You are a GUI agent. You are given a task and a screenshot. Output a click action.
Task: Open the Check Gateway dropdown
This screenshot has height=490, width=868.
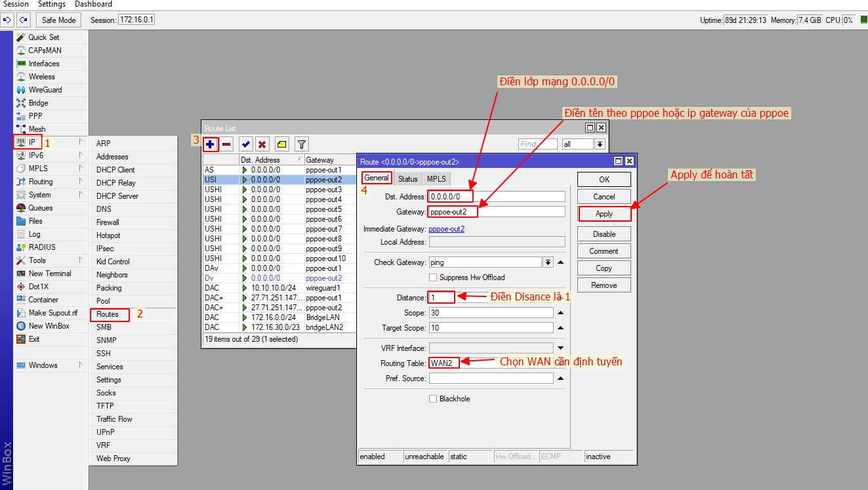coord(548,262)
